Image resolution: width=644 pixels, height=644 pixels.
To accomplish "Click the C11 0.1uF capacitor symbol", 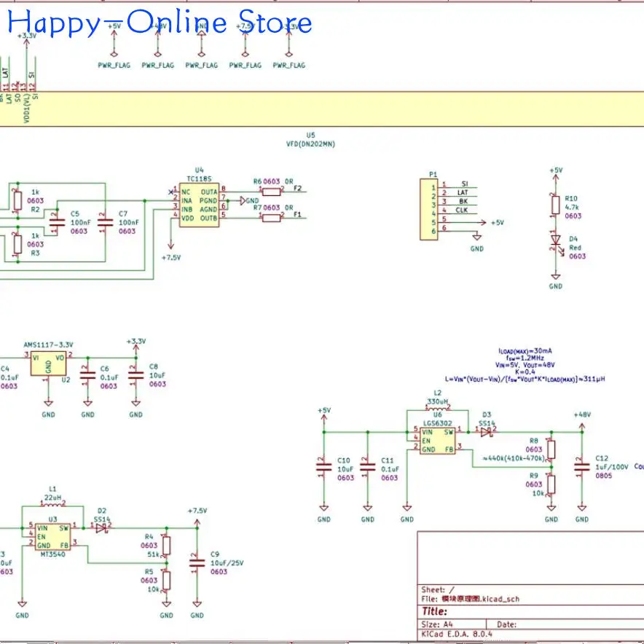I will (368, 467).
